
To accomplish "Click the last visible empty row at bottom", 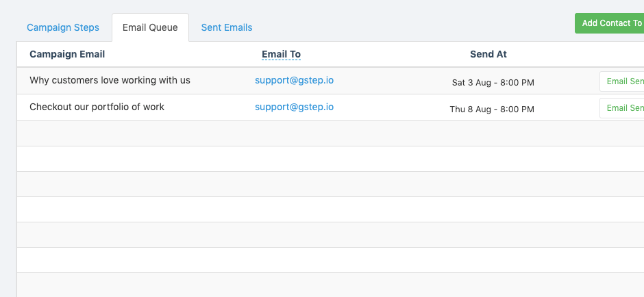I will [x=329, y=285].
